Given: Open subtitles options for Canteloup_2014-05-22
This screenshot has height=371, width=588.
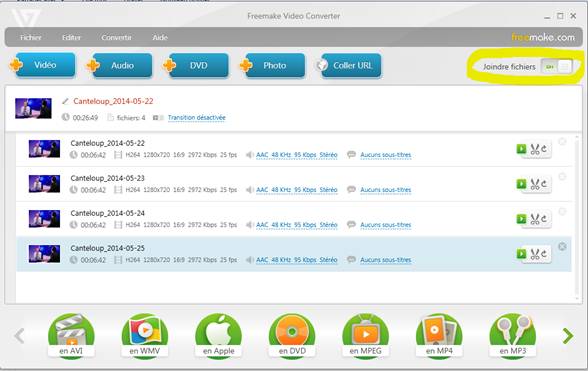Looking at the screenshot, I should pyautogui.click(x=386, y=155).
